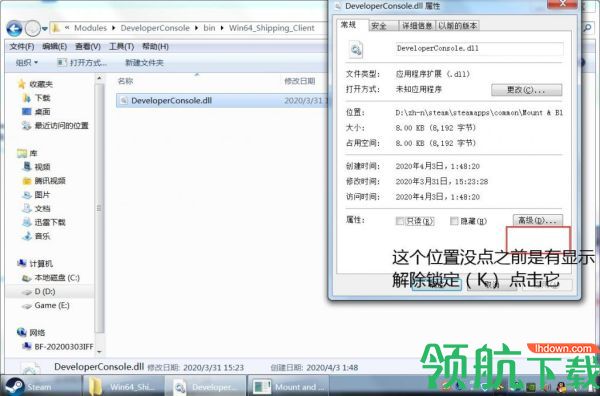Toggle 隐藏(H) checkbox

(454, 221)
